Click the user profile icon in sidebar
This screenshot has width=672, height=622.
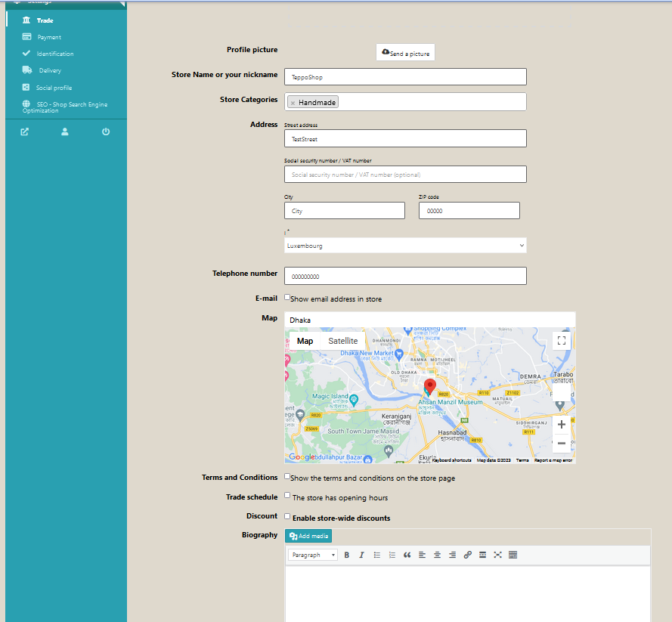coord(65,132)
